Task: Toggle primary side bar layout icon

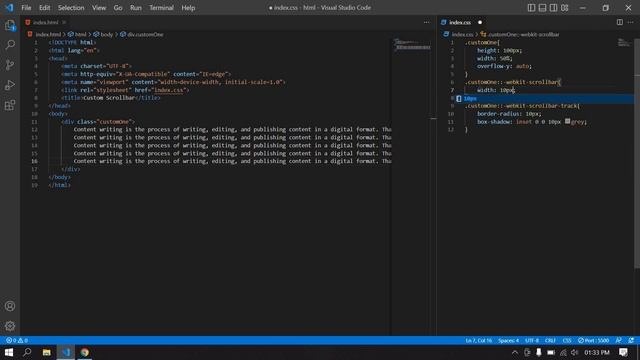Action: coord(531,8)
